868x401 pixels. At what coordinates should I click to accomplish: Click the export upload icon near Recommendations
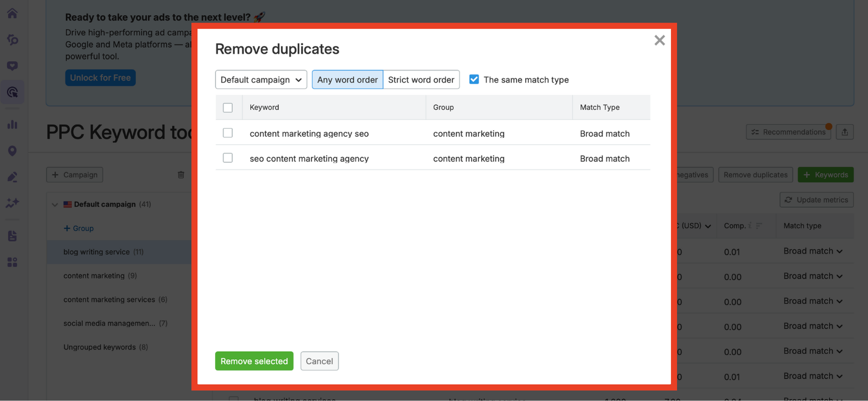[x=845, y=132]
